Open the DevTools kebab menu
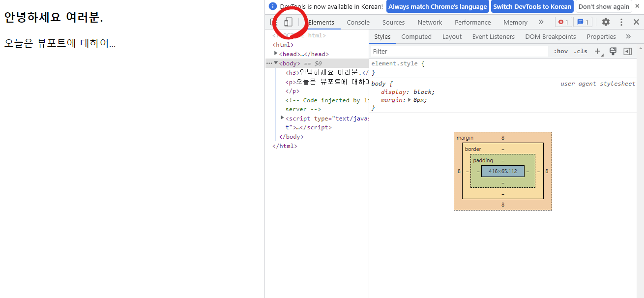644x298 pixels. click(x=621, y=22)
